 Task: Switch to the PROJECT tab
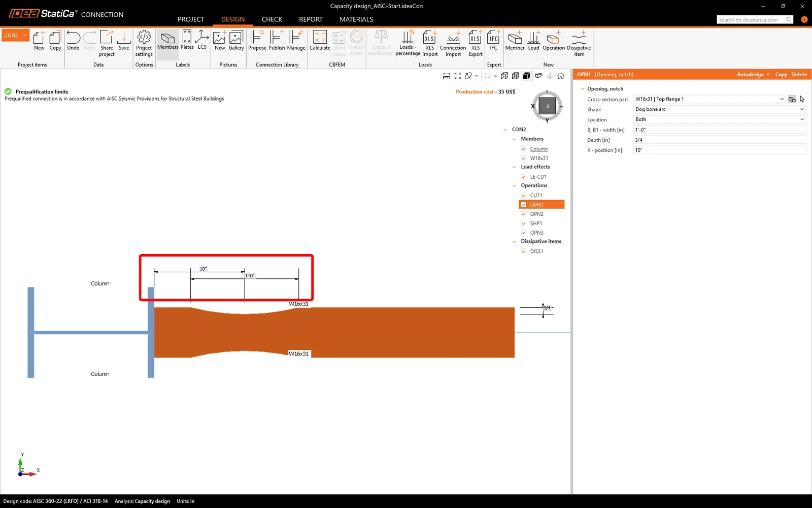tap(191, 19)
